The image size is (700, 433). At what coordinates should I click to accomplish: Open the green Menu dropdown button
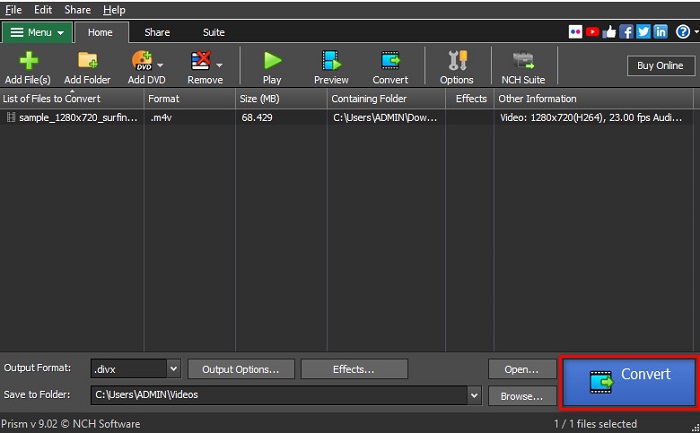(x=37, y=33)
